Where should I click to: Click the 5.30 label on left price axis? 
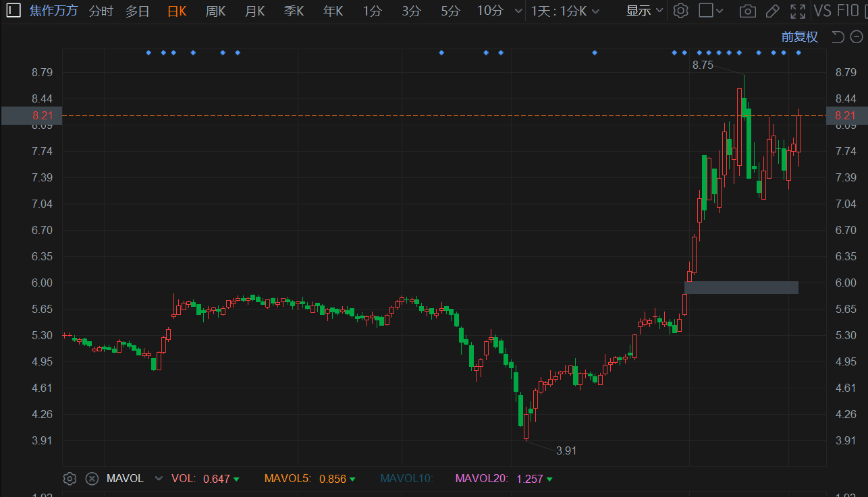43,335
